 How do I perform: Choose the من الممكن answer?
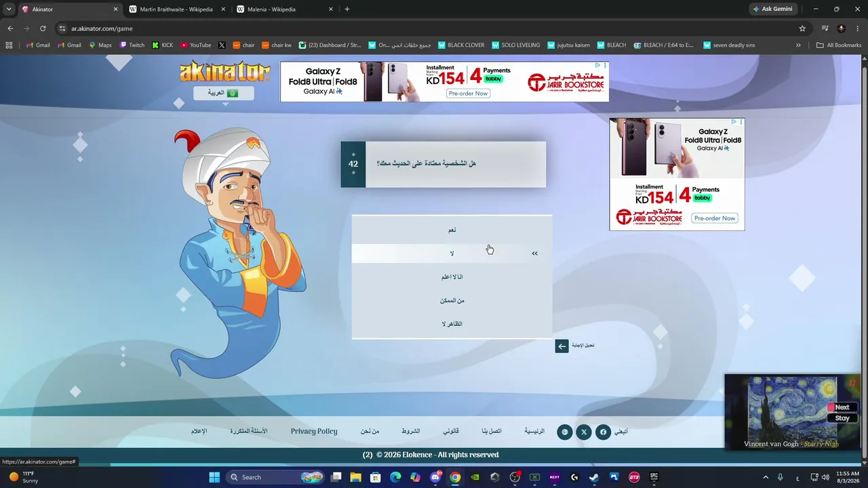click(x=452, y=300)
